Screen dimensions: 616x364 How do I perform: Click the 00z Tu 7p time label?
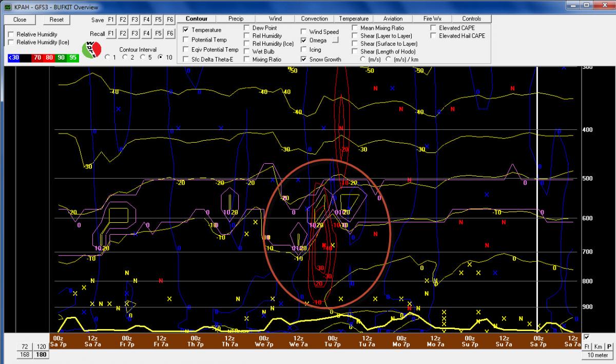(332, 341)
